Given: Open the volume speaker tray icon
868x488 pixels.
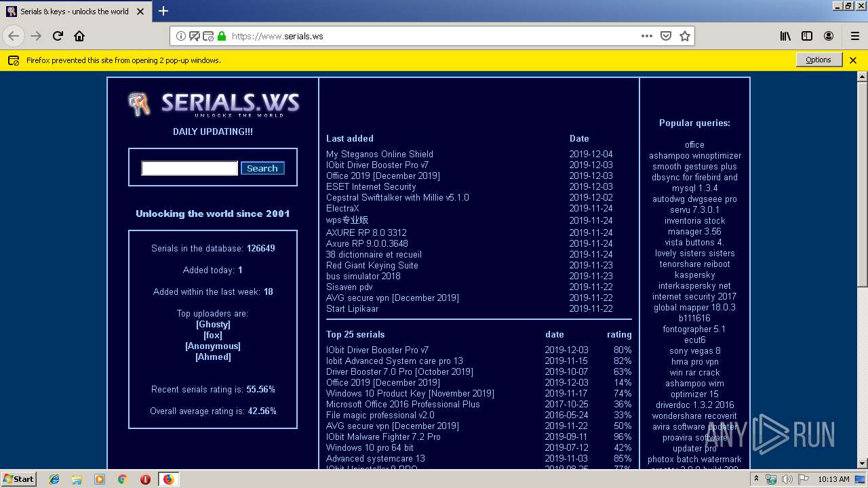Looking at the screenshot, I should [787, 479].
